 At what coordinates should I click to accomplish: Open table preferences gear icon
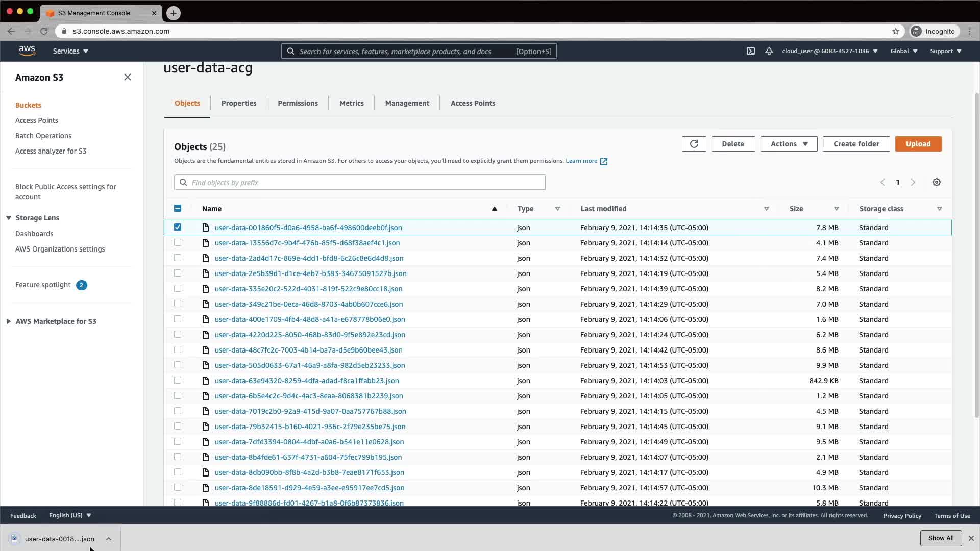click(936, 182)
